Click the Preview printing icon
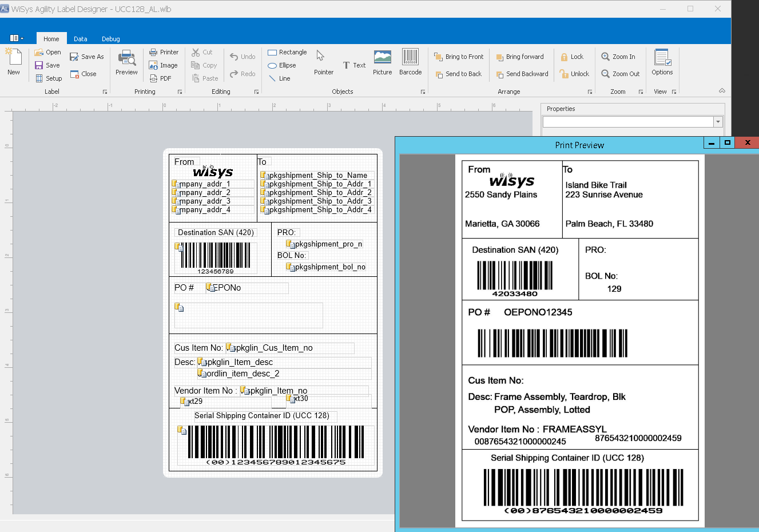The height and width of the screenshot is (532, 759). click(126, 62)
